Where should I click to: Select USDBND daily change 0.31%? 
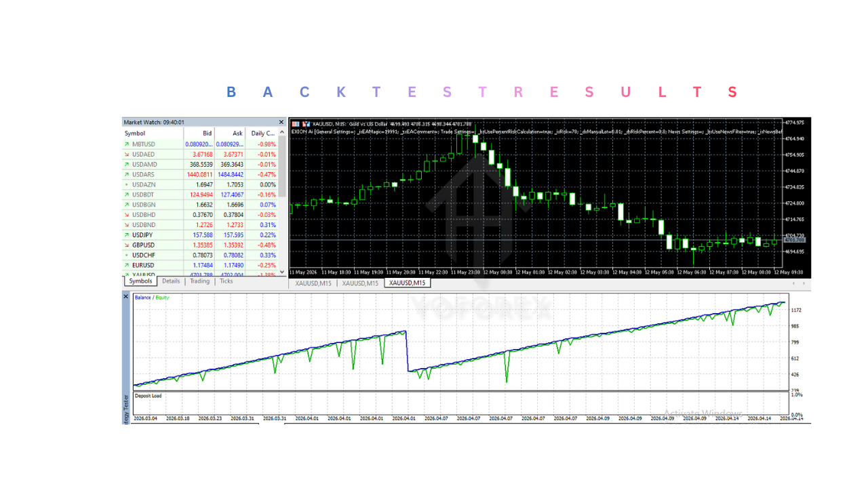tap(267, 224)
